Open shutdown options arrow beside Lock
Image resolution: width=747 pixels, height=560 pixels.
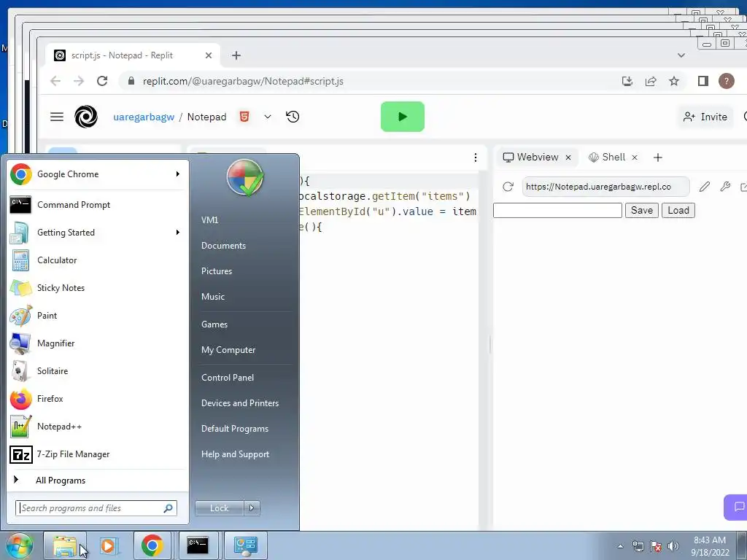[x=252, y=508]
